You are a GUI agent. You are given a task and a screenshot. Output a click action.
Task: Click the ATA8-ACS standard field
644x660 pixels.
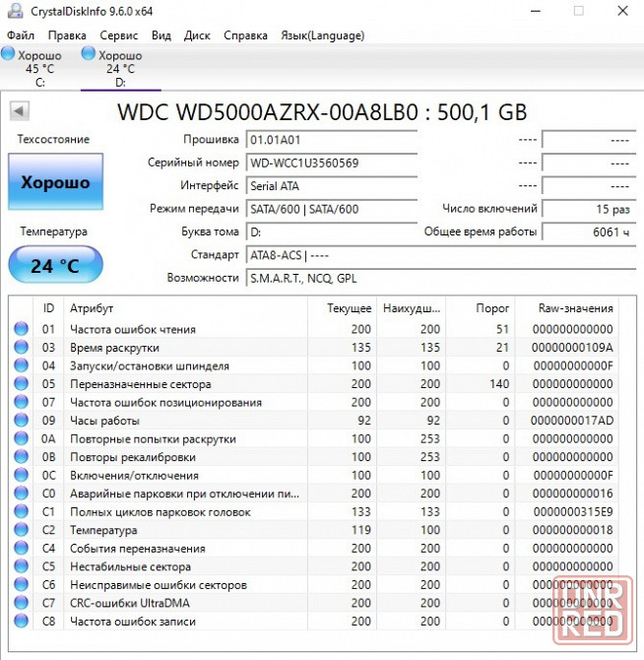pos(441,255)
